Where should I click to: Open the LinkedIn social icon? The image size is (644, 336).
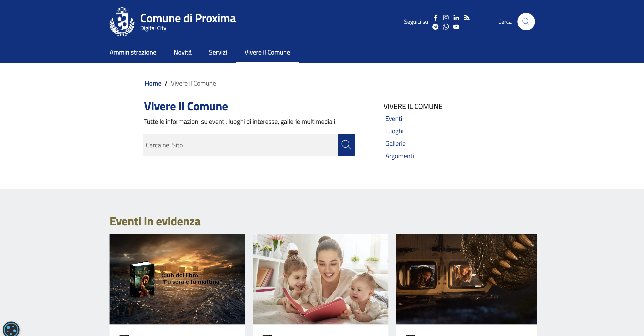(456, 18)
